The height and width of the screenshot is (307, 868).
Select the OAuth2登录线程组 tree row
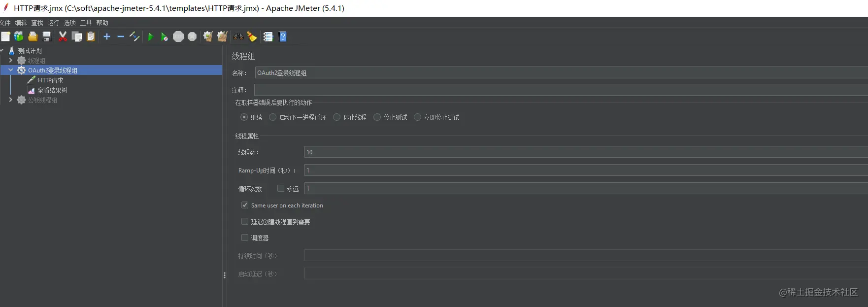[111, 70]
